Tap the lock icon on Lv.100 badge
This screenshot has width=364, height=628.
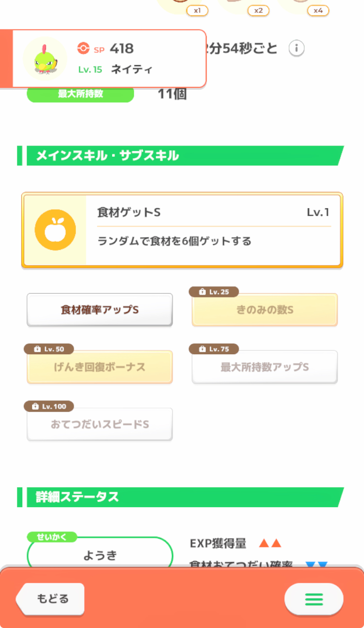coord(35,407)
